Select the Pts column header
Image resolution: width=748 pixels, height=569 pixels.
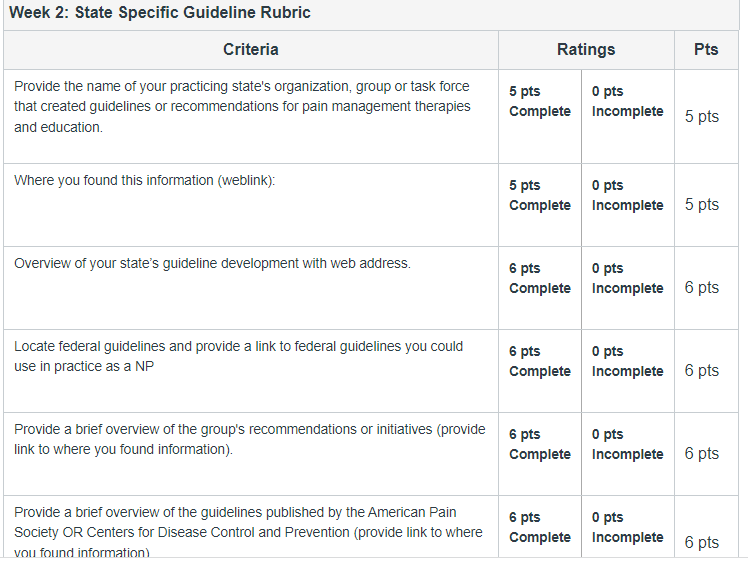[x=706, y=50]
